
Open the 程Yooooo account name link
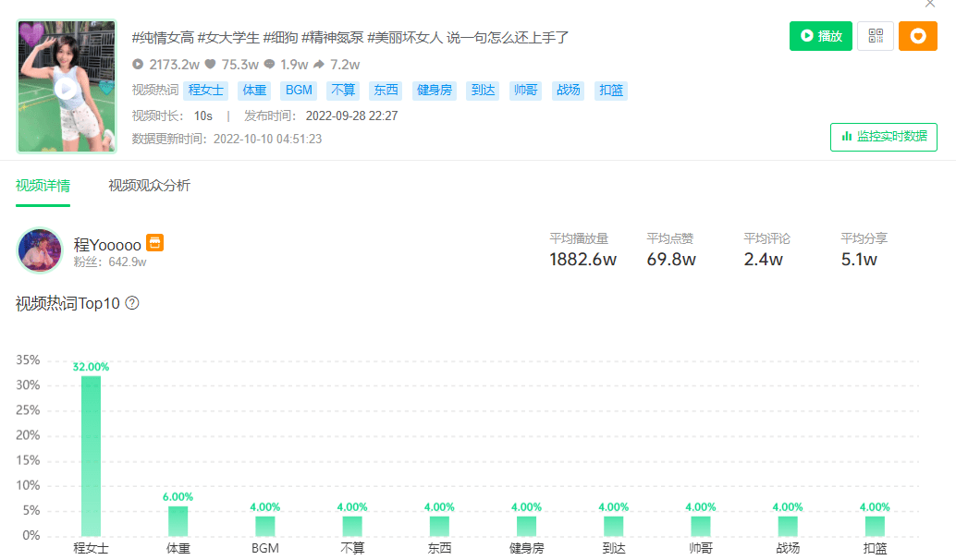(x=107, y=244)
